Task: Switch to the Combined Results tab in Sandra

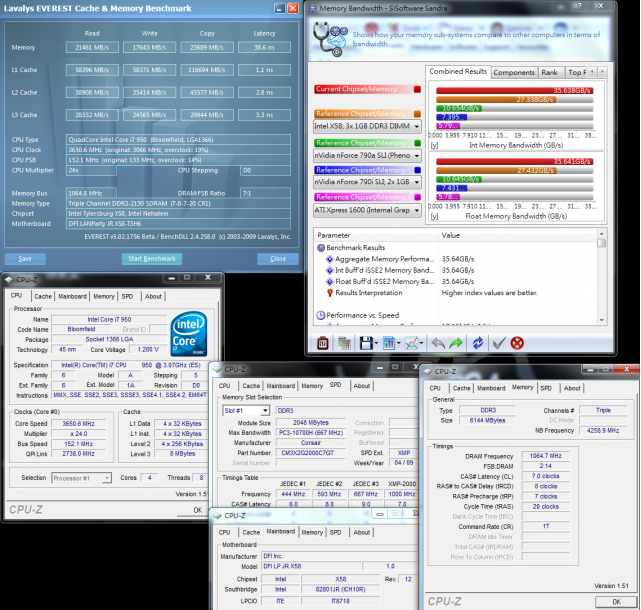Action: coord(458,71)
